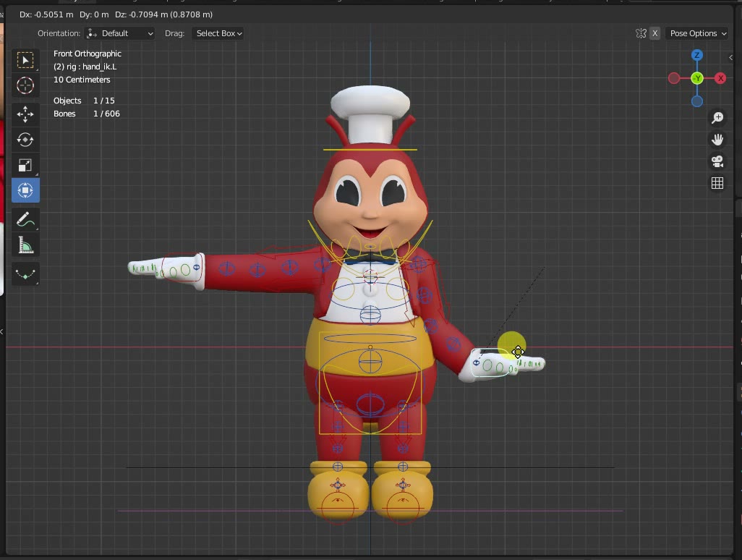
Task: Click the Bones 1 / 606 statistic
Action: click(87, 114)
